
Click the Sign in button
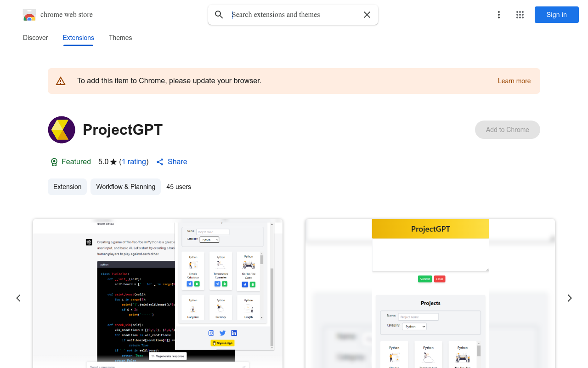coord(557,15)
